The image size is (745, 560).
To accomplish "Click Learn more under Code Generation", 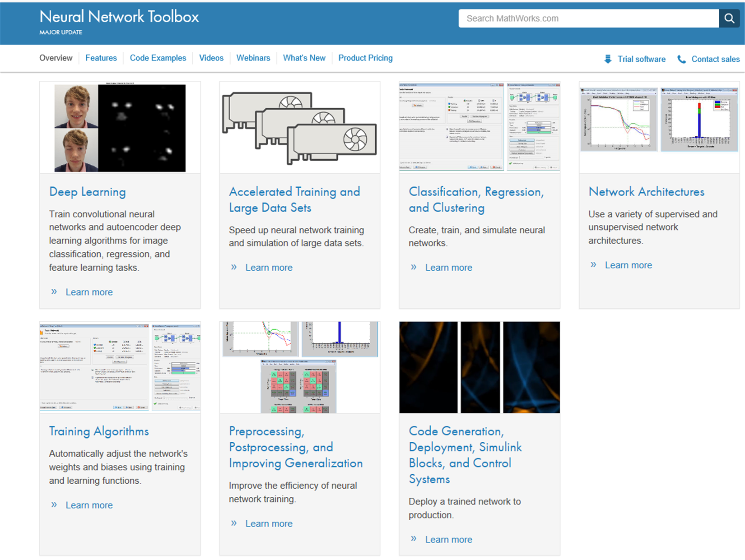I will (449, 539).
